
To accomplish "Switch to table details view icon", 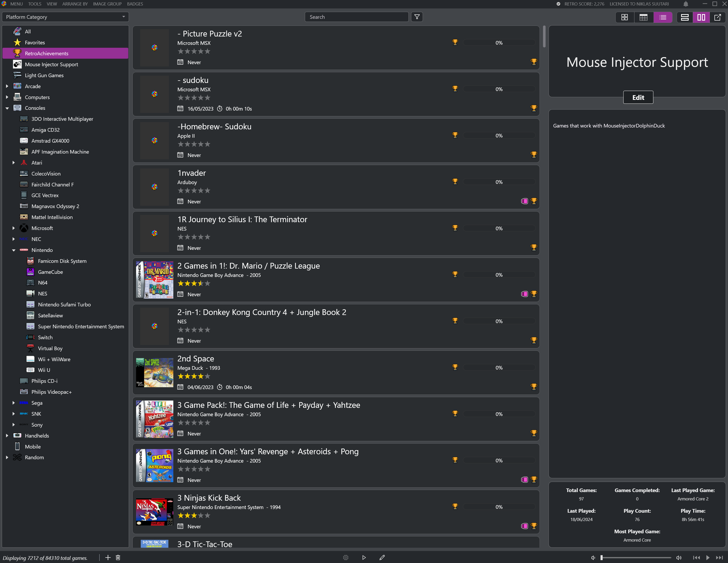I will pyautogui.click(x=644, y=17).
